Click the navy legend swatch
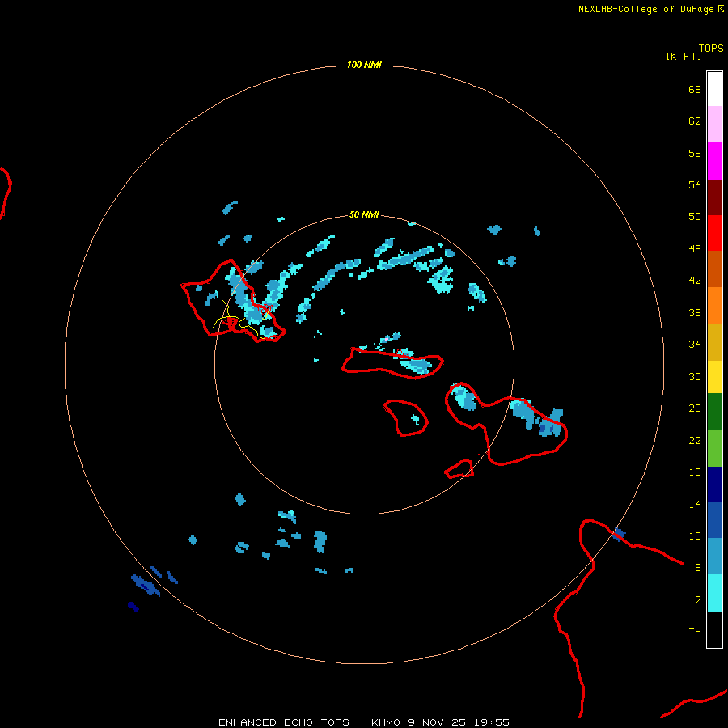Image resolution: width=728 pixels, height=728 pixels. tap(714, 485)
